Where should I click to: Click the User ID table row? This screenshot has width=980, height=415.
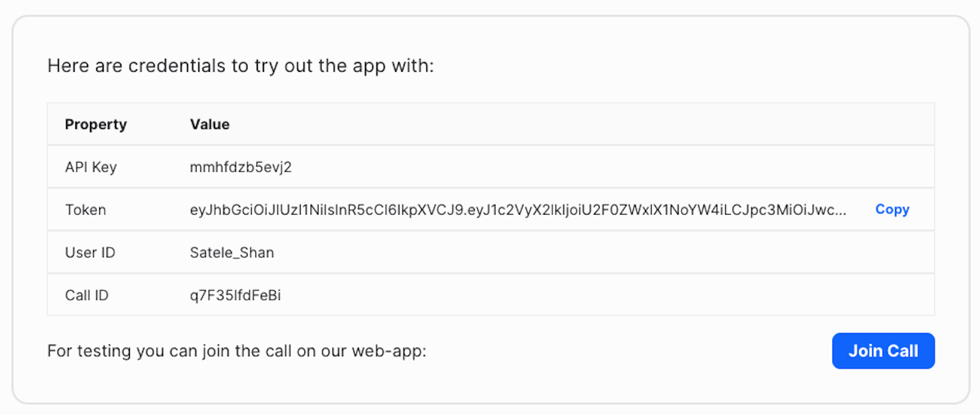tap(490, 252)
